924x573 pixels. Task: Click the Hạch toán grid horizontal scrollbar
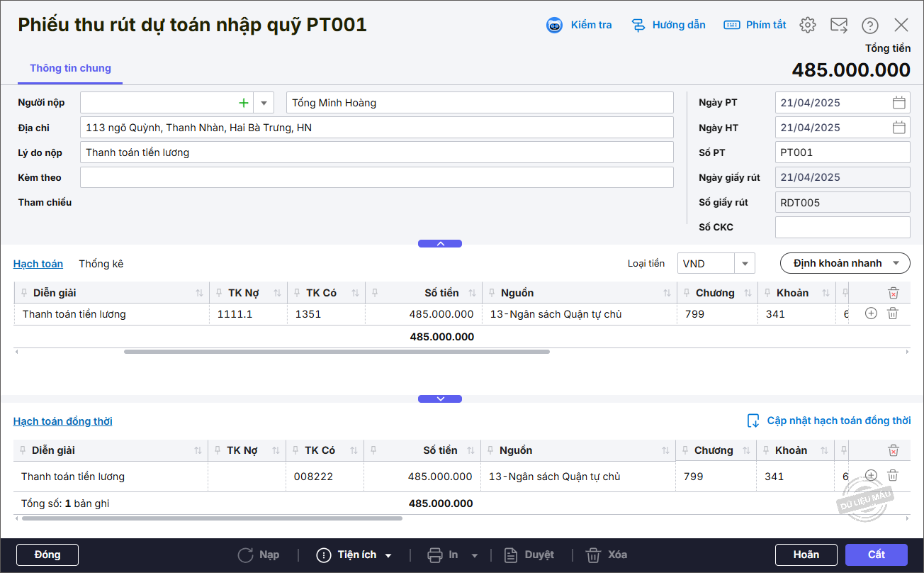pyautogui.click(x=337, y=352)
